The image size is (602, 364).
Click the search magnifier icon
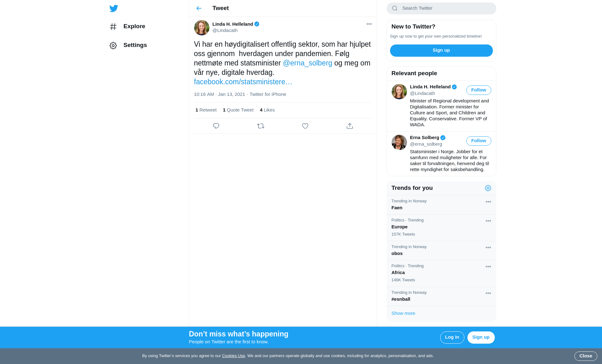coord(395,8)
